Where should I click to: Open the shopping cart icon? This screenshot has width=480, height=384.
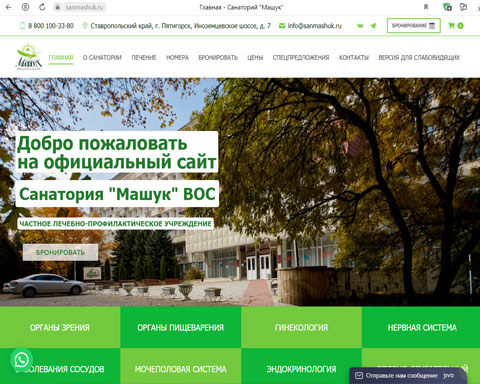tap(452, 26)
